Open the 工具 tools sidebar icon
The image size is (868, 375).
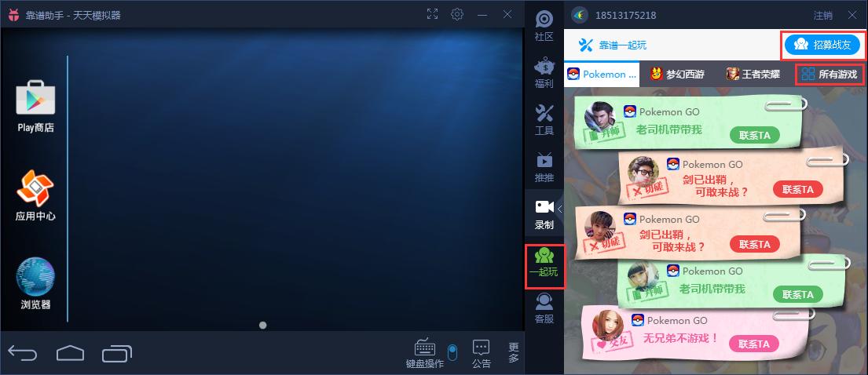[544, 119]
